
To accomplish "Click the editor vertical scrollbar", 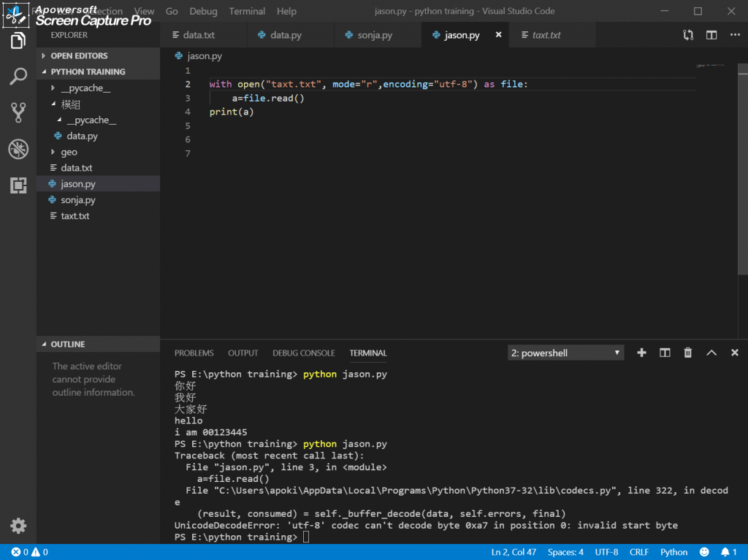I will 743,169.
